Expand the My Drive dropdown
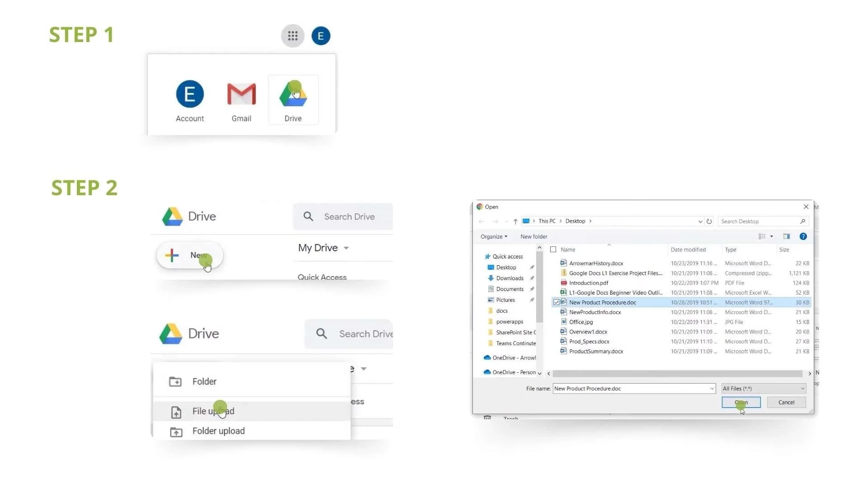 (346, 248)
